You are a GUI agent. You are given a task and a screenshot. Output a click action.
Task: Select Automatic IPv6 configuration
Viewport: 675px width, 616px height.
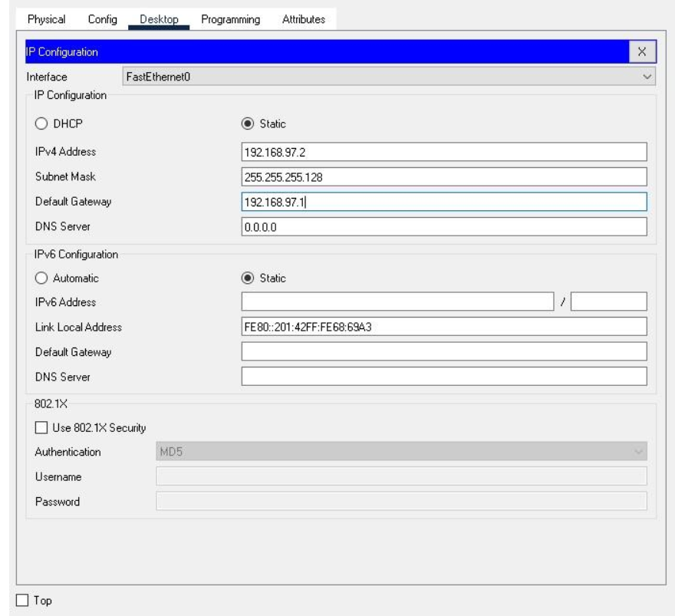pos(41,278)
